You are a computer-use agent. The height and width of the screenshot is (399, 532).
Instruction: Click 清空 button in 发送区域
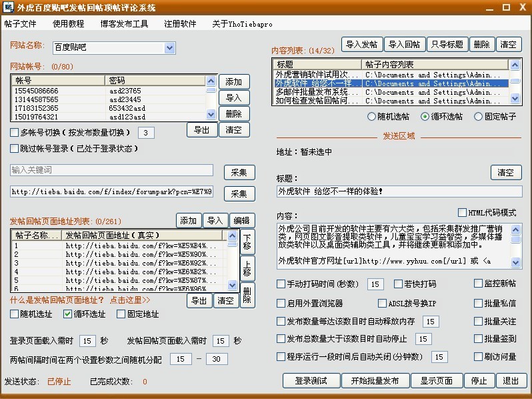click(506, 173)
